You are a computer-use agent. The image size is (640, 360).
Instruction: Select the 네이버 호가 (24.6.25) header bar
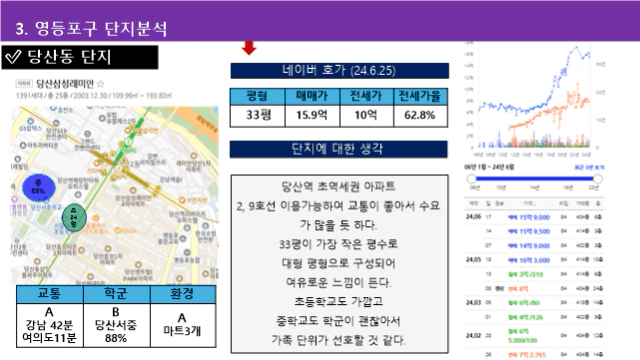(339, 71)
